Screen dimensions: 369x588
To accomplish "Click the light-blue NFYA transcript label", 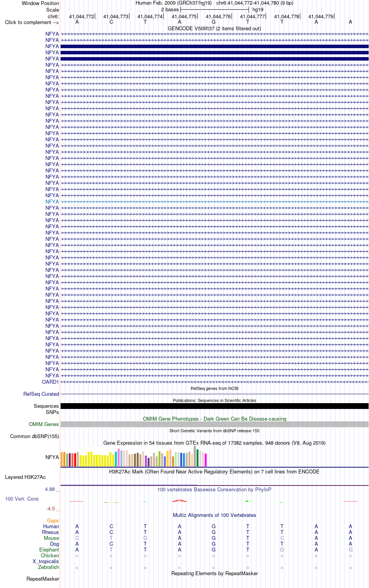I will tap(52, 202).
